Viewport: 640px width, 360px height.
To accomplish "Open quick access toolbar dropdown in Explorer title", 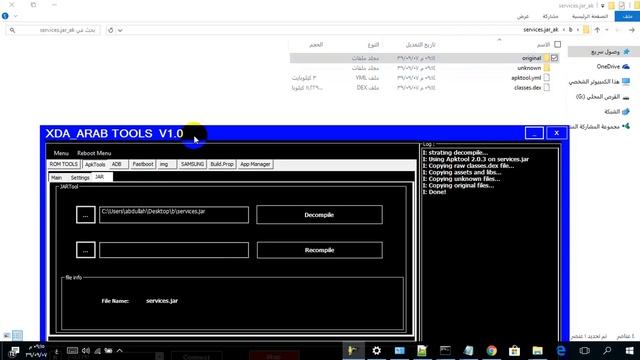I will [602, 6].
